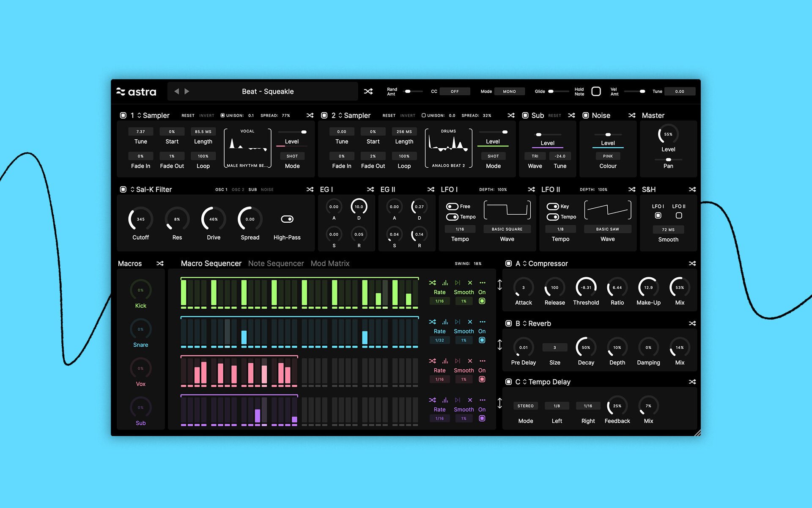The width and height of the screenshot is (812, 508).
Task: Click the Vox lane bar-levels icon
Action: (x=445, y=361)
